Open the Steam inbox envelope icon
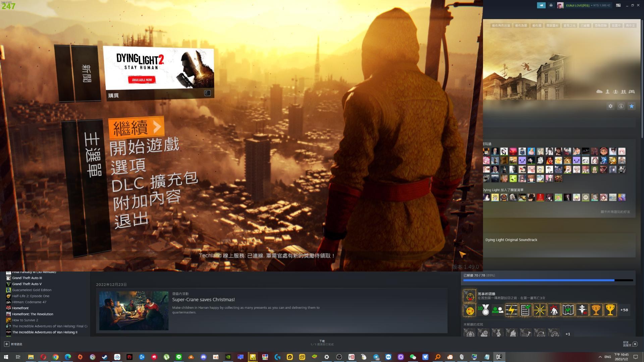 (551, 5)
